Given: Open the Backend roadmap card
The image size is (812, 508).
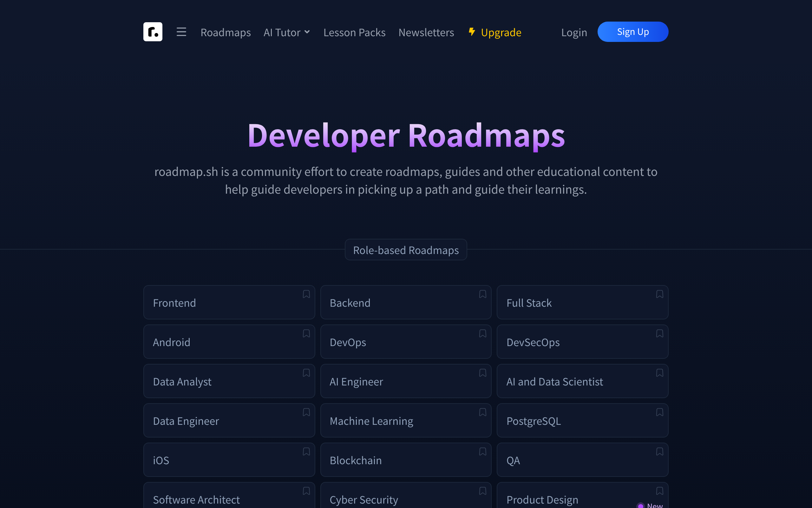Looking at the screenshot, I should point(406,302).
